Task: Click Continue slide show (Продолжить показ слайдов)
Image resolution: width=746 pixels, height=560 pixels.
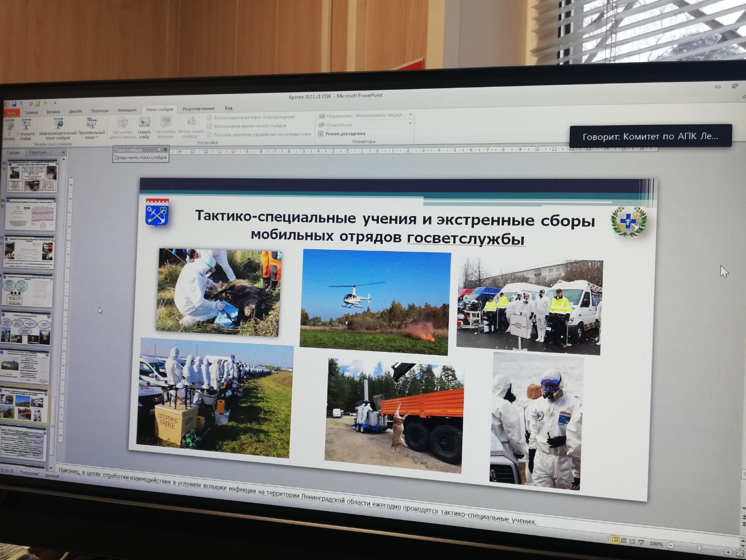Action: [140, 158]
